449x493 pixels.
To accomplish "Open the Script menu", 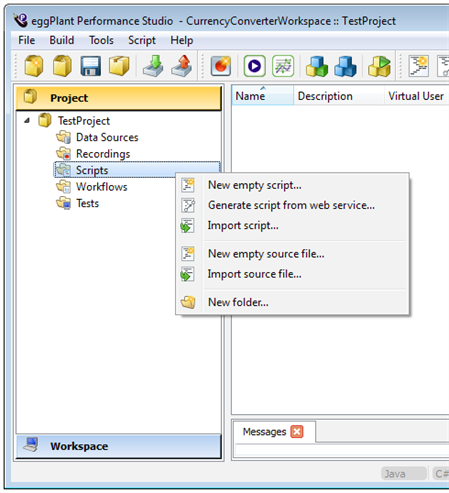I will 142,40.
